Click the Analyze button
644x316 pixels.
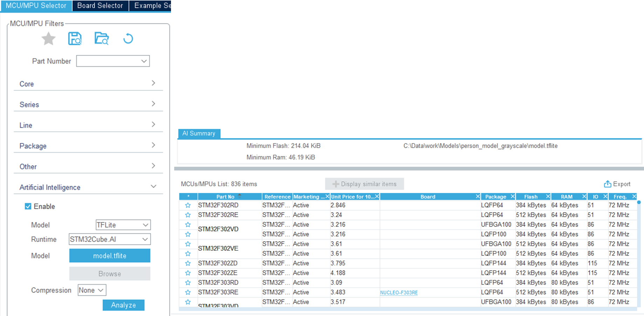(123, 305)
